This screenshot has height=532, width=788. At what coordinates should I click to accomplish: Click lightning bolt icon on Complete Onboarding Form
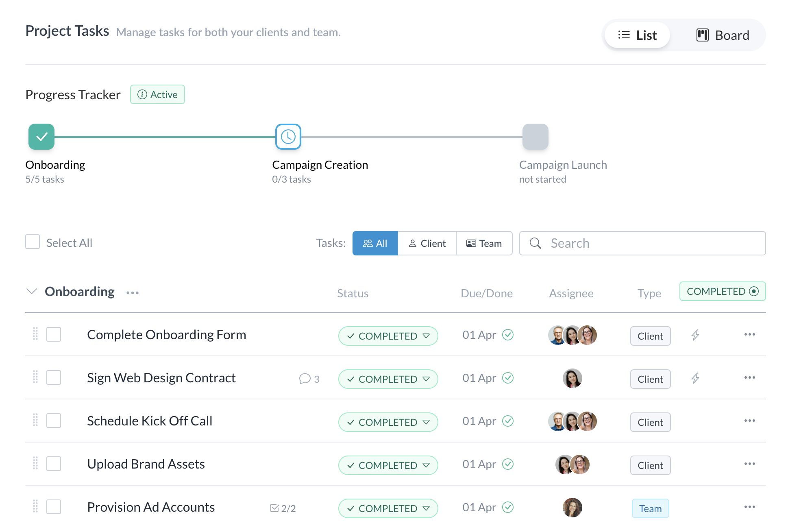695,335
